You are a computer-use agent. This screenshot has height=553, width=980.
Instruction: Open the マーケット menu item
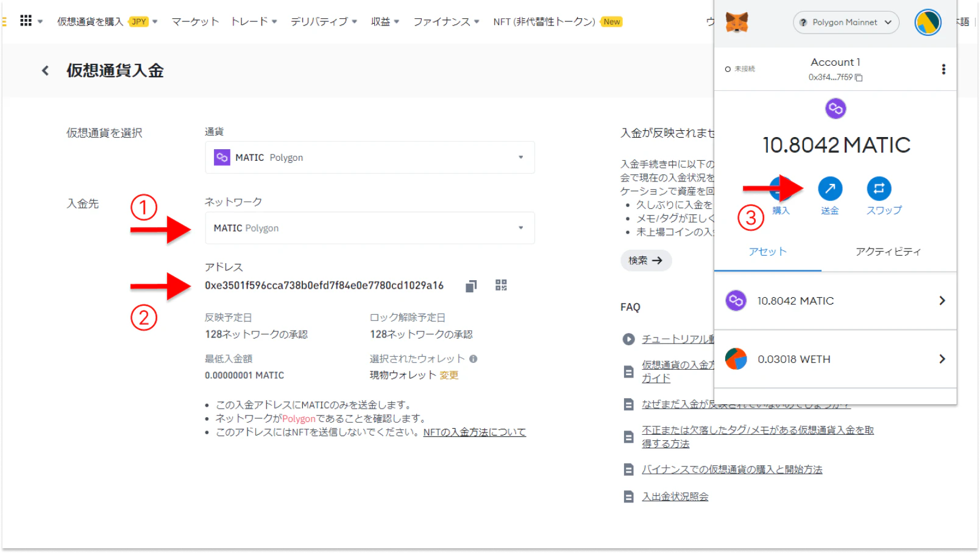coord(195,22)
